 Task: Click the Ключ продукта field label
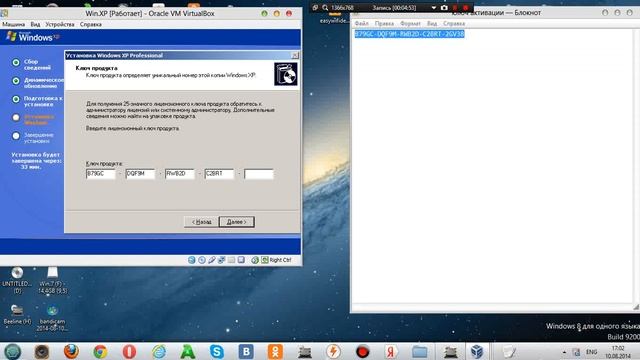[x=104, y=163]
